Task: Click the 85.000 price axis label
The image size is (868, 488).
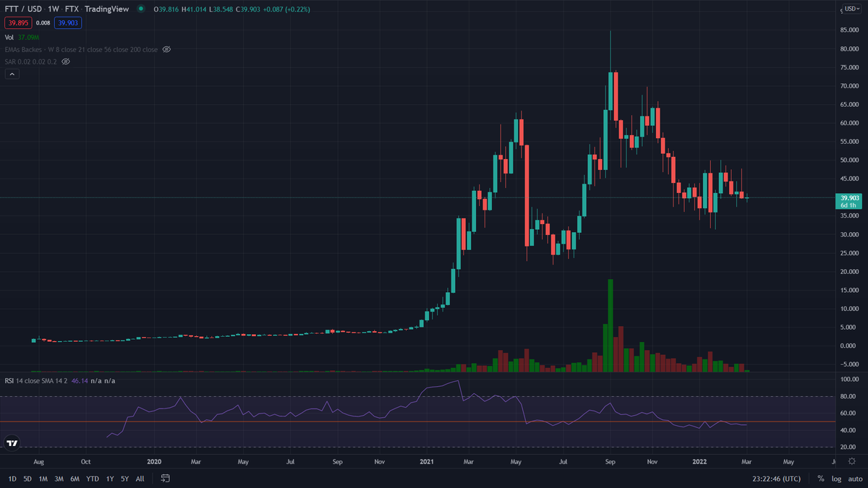Action: (x=849, y=30)
